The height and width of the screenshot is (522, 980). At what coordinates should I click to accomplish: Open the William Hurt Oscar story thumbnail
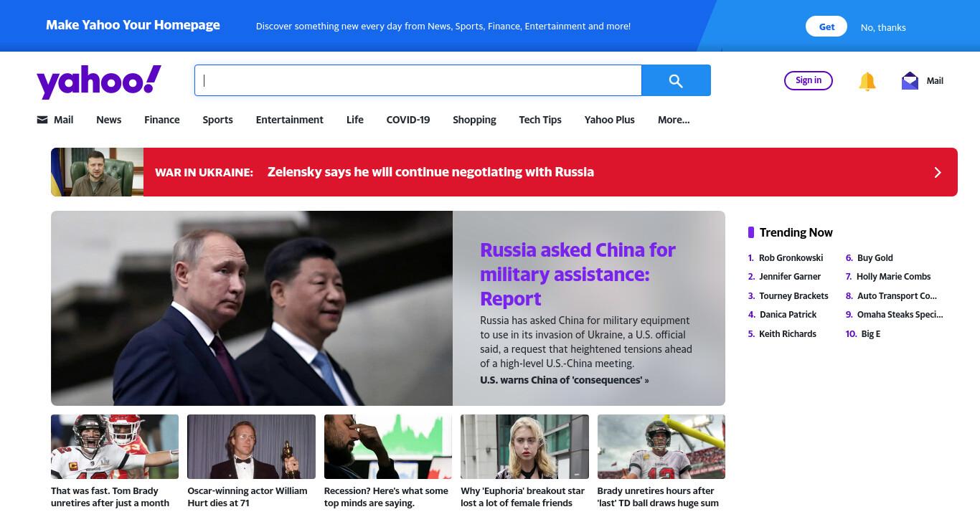coord(251,447)
